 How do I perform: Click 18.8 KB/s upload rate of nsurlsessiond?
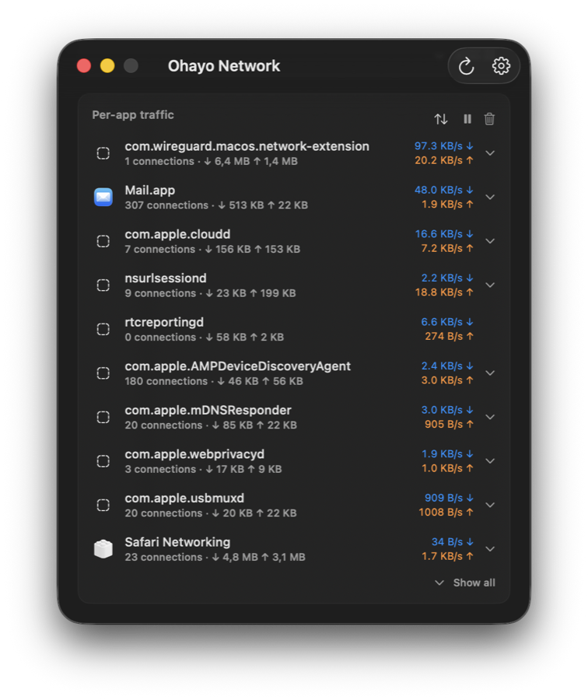click(x=444, y=292)
